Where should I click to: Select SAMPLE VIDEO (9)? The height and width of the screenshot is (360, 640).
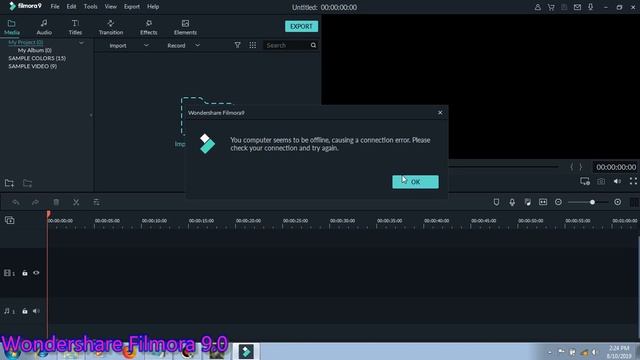(32, 66)
